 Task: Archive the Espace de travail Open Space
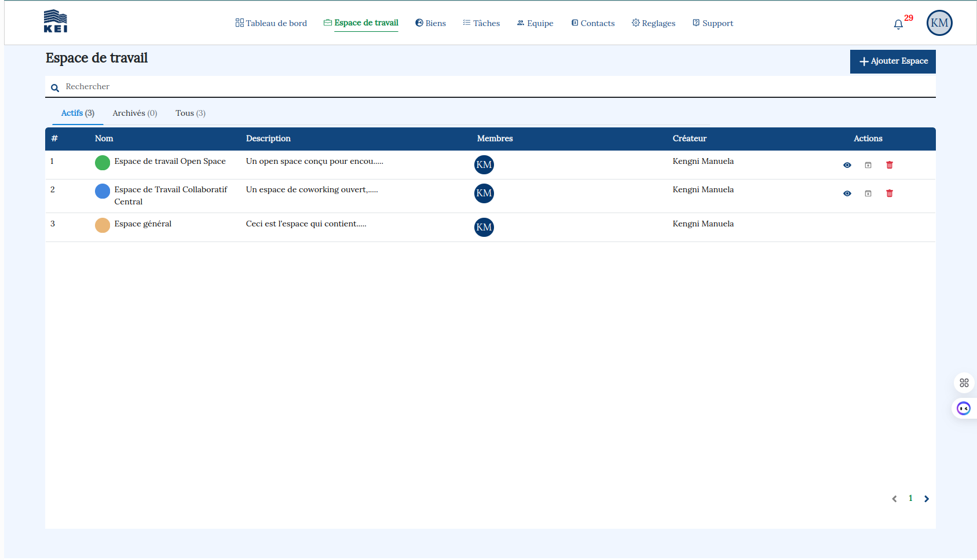coord(868,165)
